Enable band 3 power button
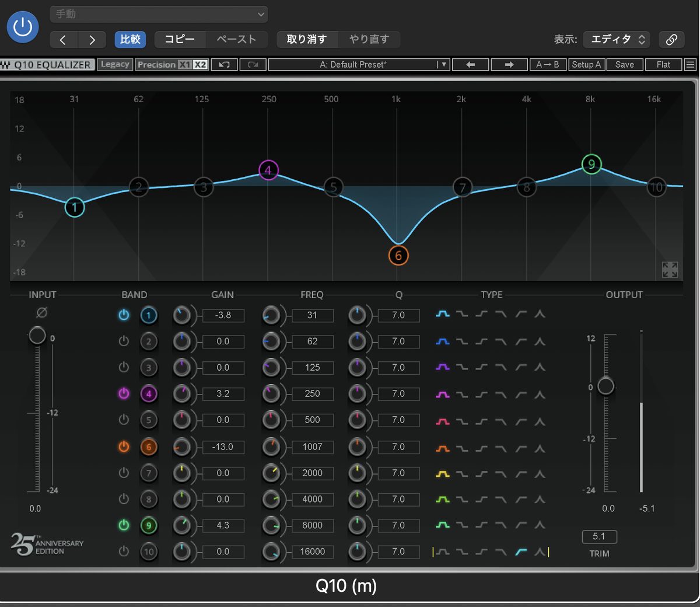This screenshot has height=607, width=700. pos(124,368)
